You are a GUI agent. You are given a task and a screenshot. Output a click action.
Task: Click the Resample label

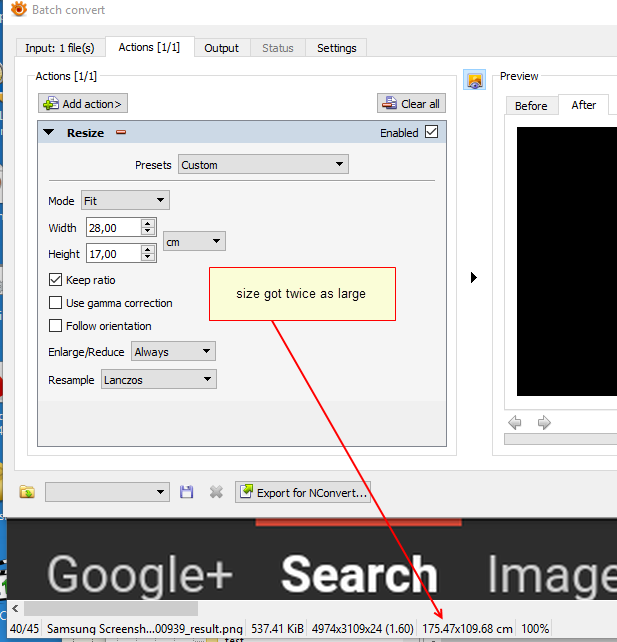point(71,380)
